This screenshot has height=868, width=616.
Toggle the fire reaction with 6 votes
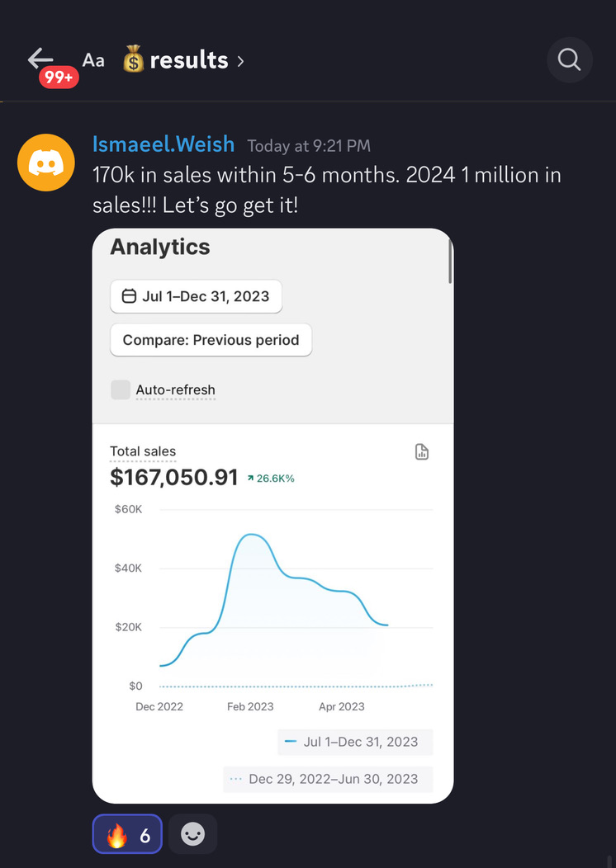(x=127, y=835)
